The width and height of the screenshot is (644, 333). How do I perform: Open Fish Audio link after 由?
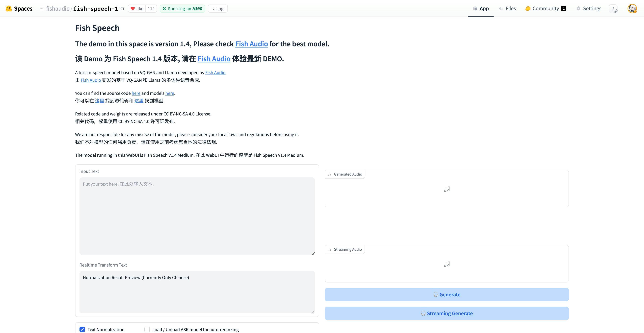[x=91, y=80]
